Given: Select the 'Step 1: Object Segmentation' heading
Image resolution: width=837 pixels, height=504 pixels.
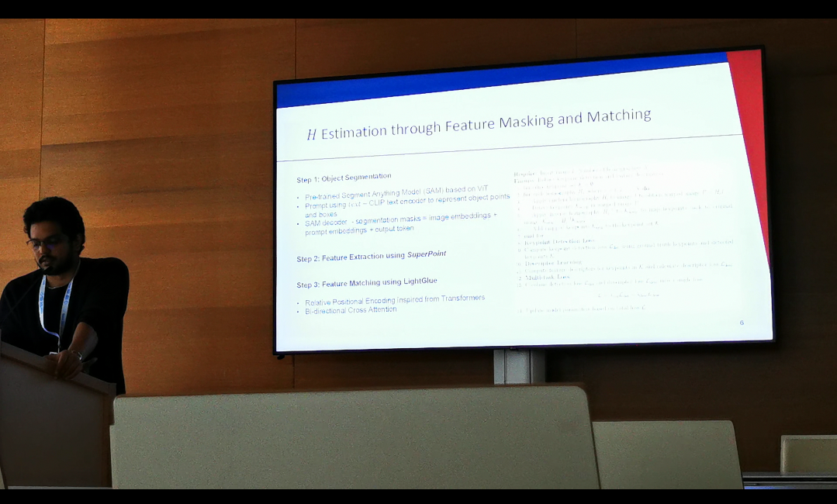Looking at the screenshot, I should (344, 178).
